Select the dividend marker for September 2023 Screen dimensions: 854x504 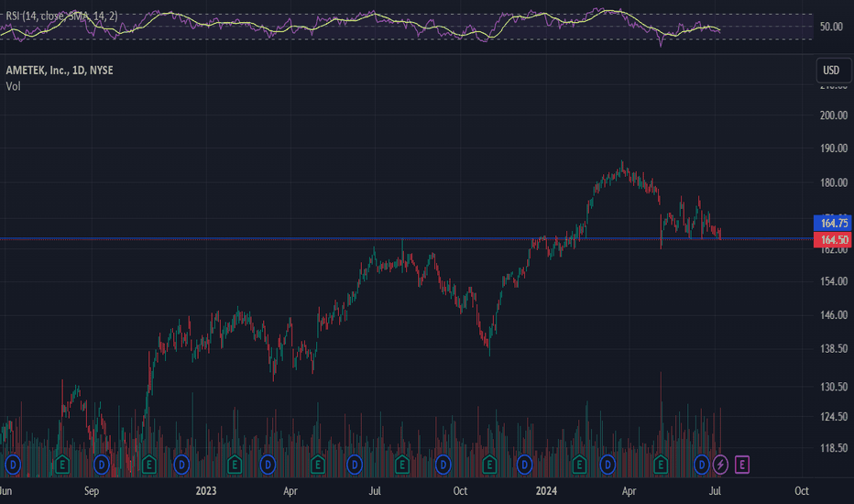pyautogui.click(x=443, y=465)
